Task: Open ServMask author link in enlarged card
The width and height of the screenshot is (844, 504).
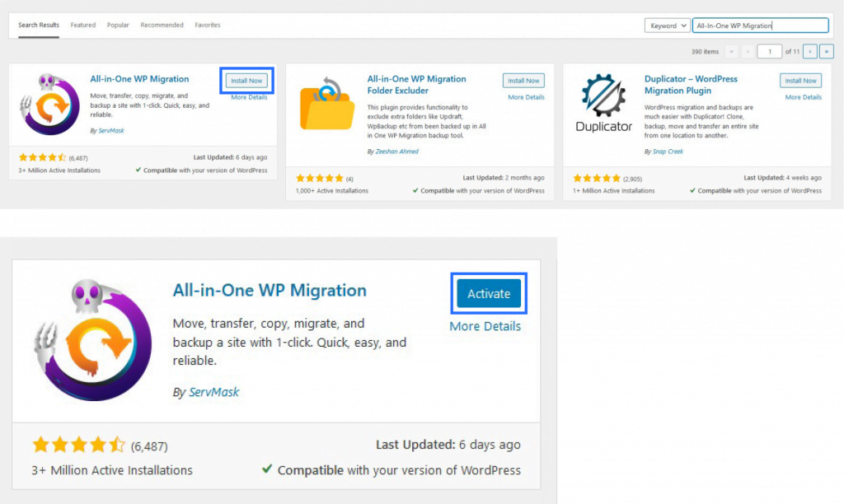Action: tap(213, 392)
